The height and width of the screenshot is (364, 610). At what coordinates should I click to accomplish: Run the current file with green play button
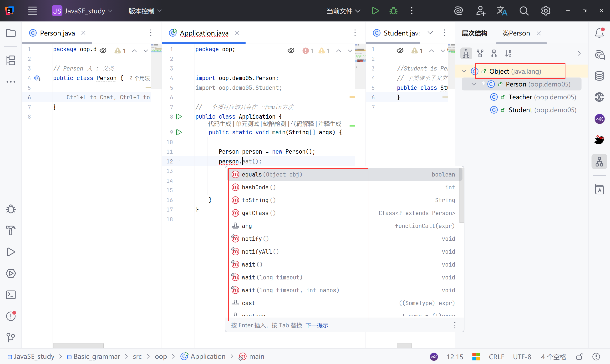point(375,11)
